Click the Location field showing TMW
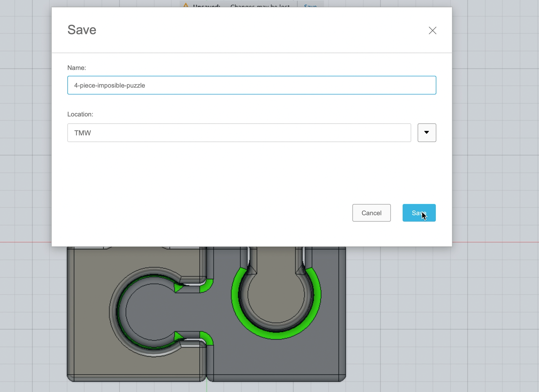Viewport: 539px width, 392px height. pyautogui.click(x=239, y=133)
